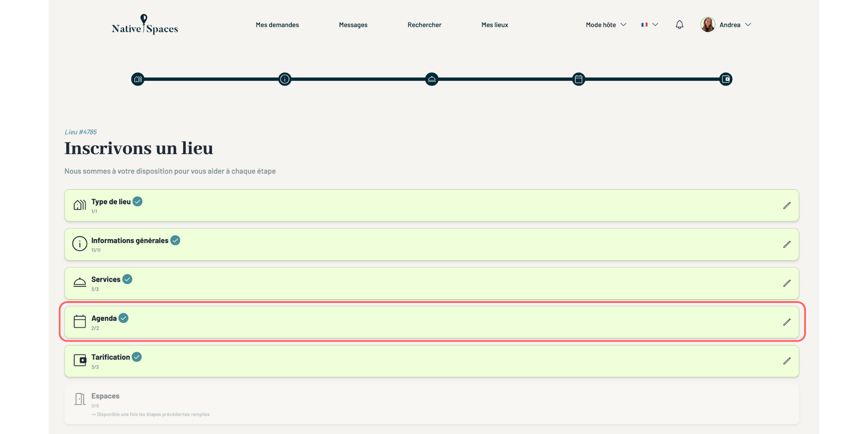The height and width of the screenshot is (434, 868).
Task: Go to the calendar step marker
Action: (579, 79)
